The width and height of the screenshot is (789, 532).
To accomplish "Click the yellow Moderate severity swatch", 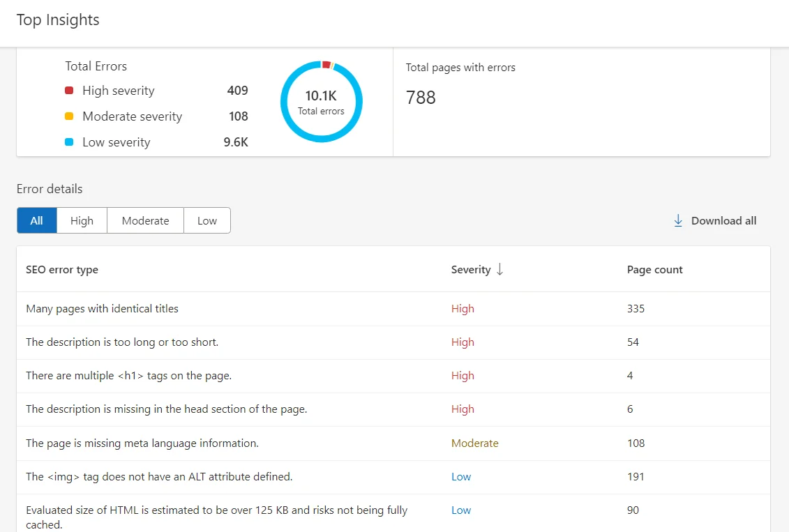I will coord(70,116).
